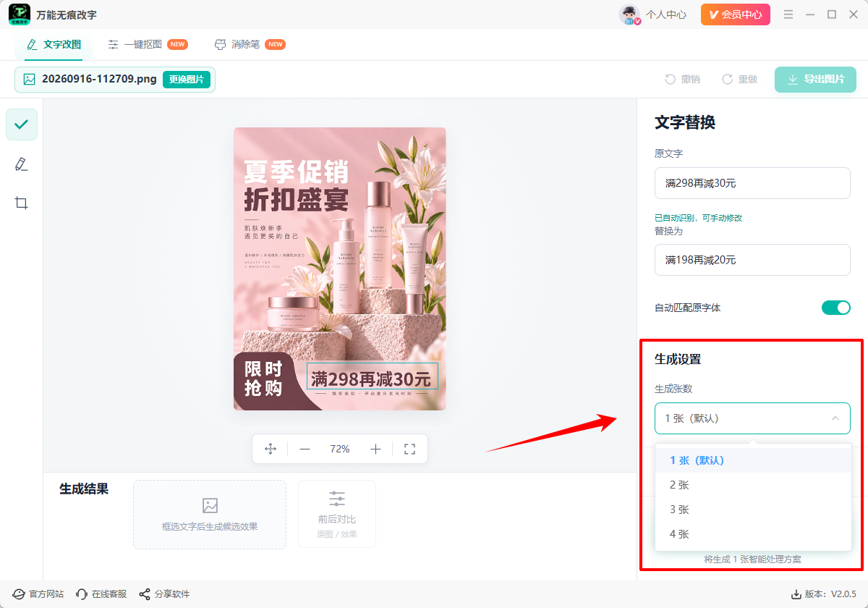
Task: Click the pan/move icon in zoom bar
Action: 271,449
